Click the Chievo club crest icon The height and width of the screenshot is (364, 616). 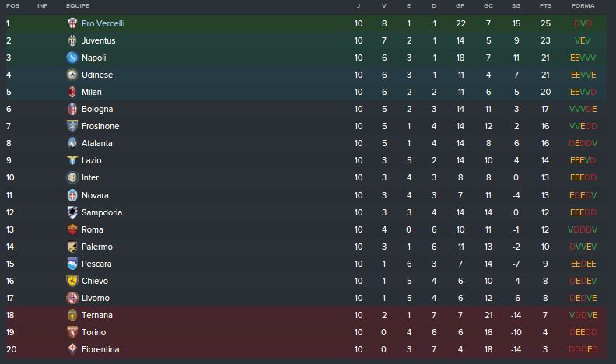tap(72, 281)
